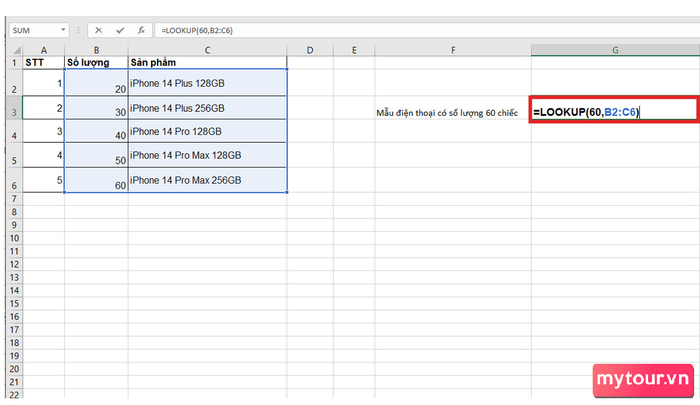Select column G header

click(x=615, y=50)
